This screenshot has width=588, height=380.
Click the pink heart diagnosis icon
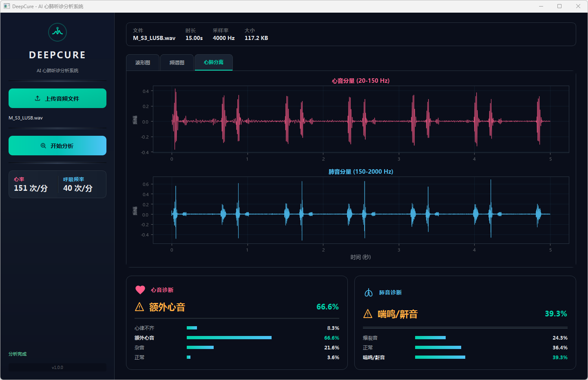[140, 290]
